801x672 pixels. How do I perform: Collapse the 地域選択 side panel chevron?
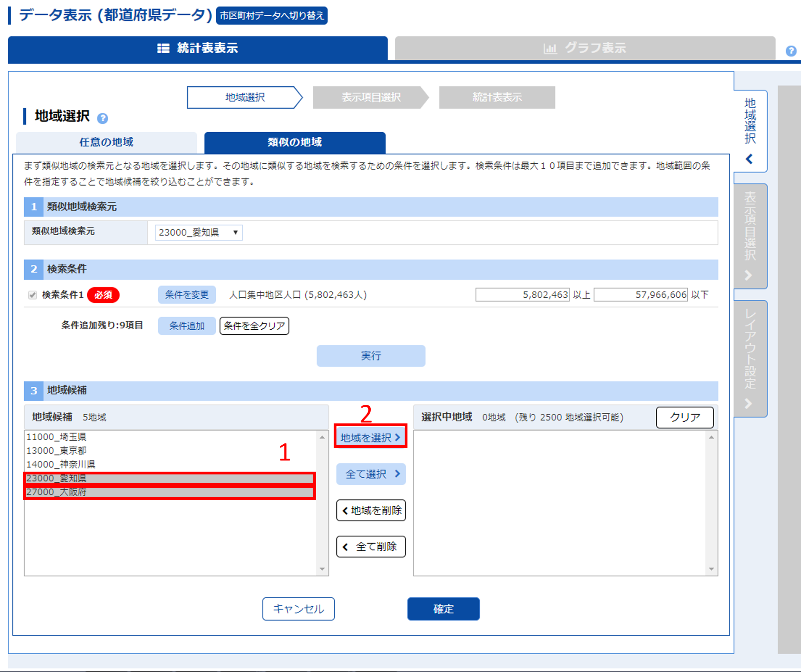tap(749, 159)
